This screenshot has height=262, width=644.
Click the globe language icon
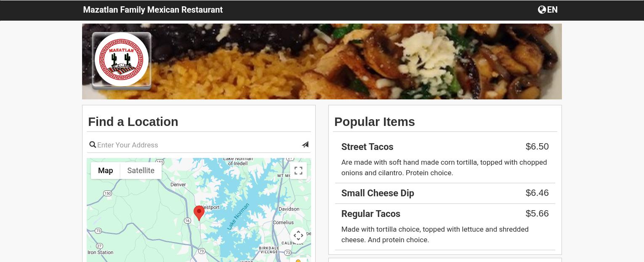click(542, 10)
